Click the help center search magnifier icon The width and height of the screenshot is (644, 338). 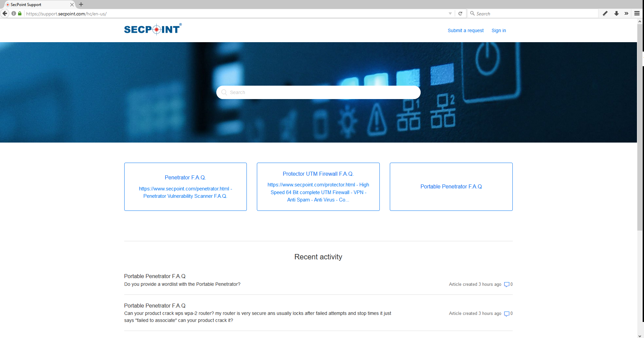[x=224, y=92]
